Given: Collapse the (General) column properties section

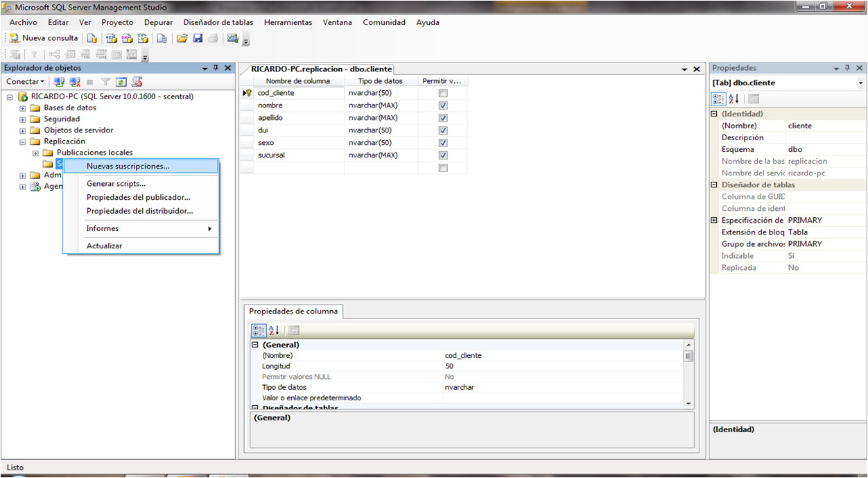Looking at the screenshot, I should [254, 345].
